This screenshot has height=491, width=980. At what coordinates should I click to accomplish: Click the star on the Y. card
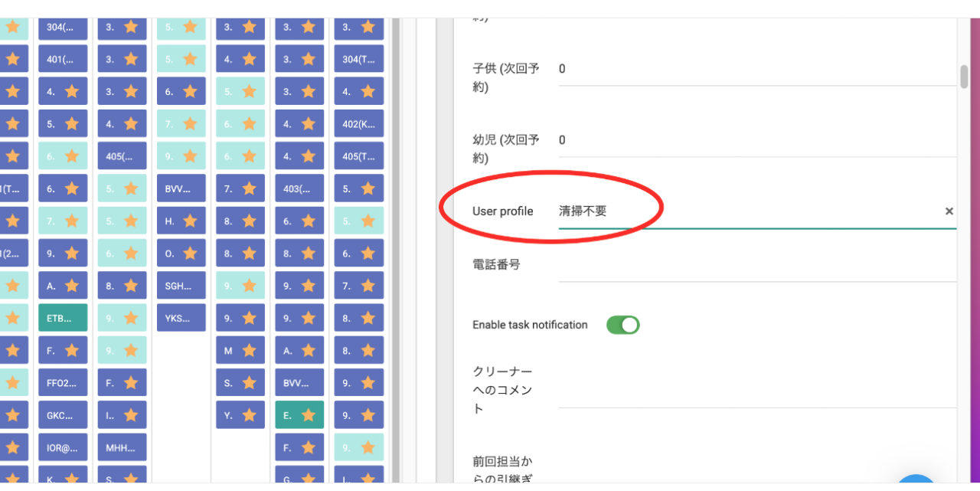(x=249, y=415)
